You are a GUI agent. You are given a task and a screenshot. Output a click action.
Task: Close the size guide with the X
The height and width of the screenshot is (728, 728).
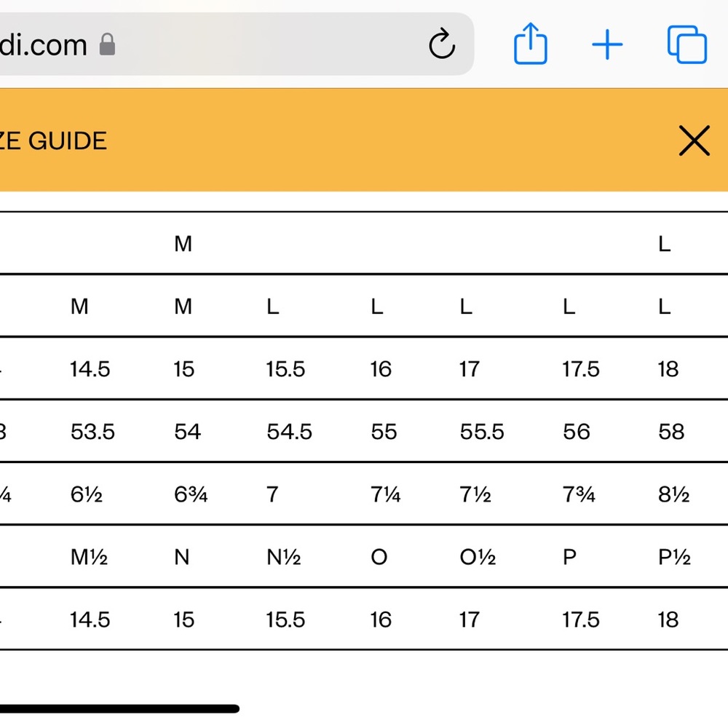(694, 141)
